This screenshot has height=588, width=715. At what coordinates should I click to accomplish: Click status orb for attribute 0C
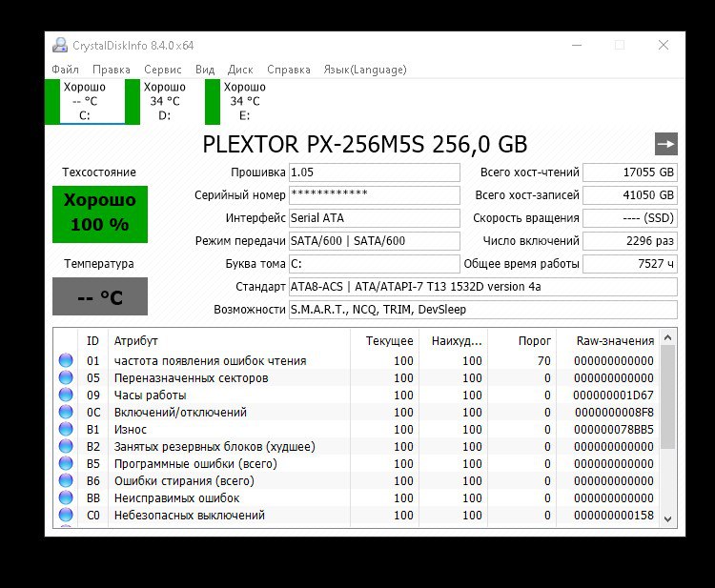pyautogui.click(x=66, y=412)
